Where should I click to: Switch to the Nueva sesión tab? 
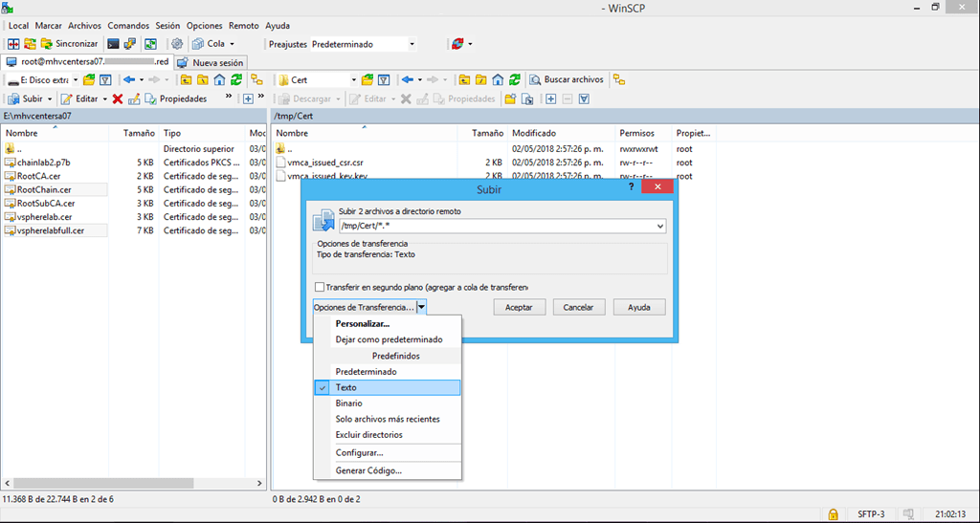tap(212, 62)
